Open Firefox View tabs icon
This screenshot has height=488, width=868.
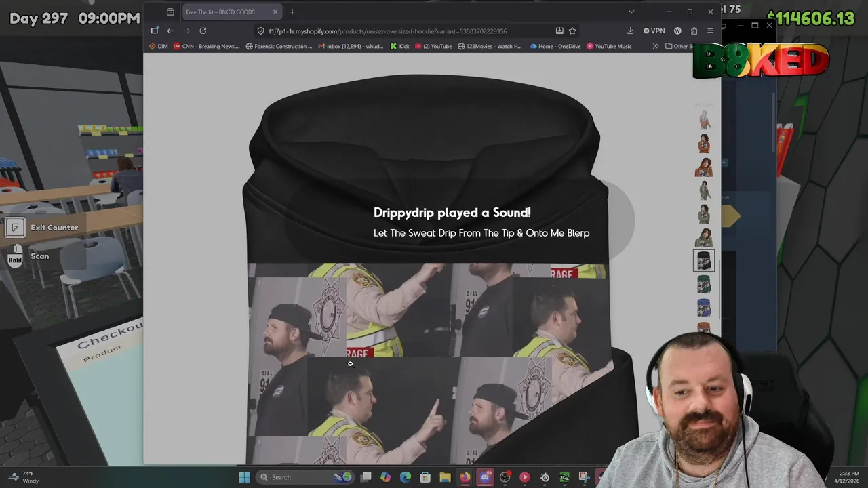[x=170, y=12]
